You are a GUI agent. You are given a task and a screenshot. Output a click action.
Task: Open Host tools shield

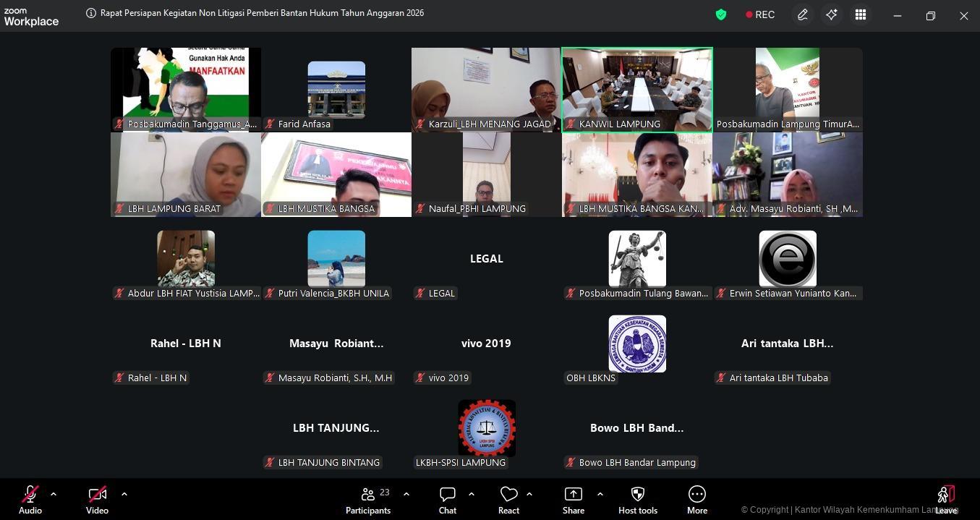pyautogui.click(x=637, y=500)
